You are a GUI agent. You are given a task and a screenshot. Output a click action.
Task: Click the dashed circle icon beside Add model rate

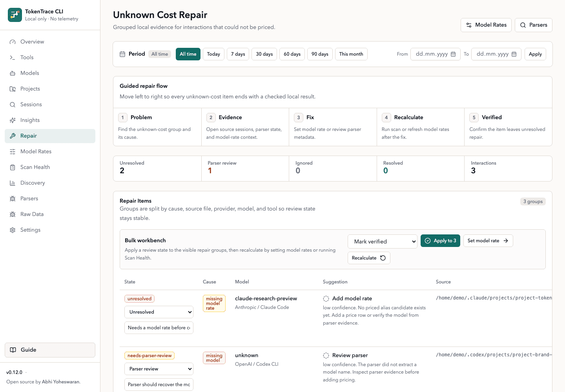point(326,299)
